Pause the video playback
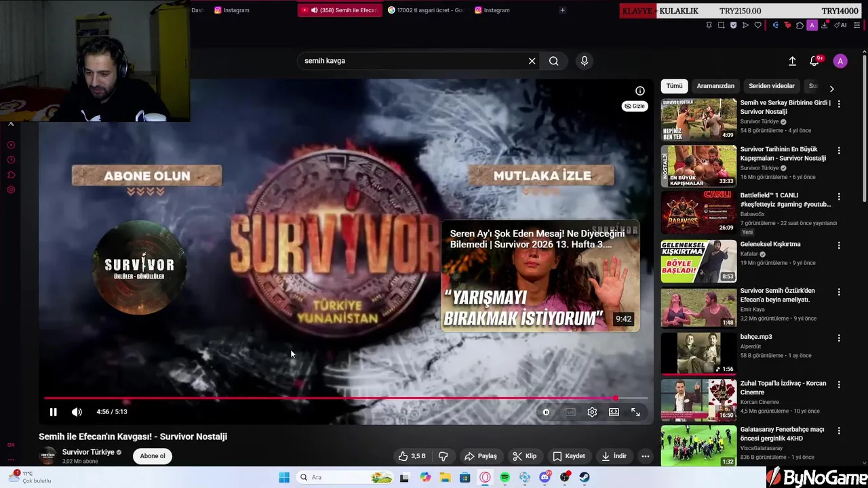Image resolution: width=868 pixels, height=488 pixels. 53,412
